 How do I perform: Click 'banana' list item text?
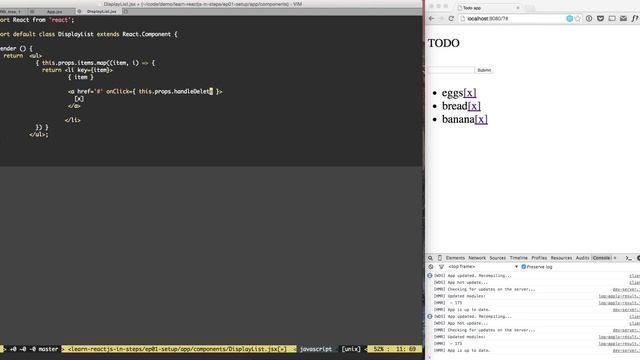pos(458,119)
